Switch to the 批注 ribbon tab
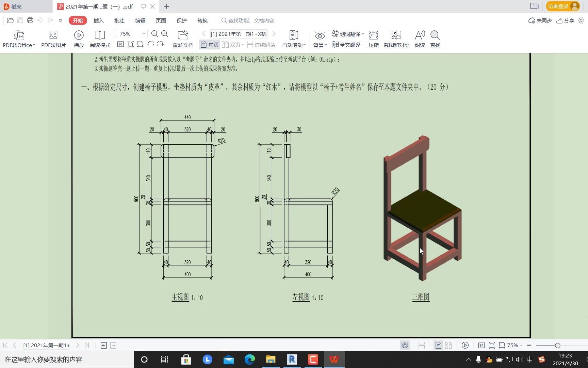This screenshot has width=588, height=368. click(119, 20)
